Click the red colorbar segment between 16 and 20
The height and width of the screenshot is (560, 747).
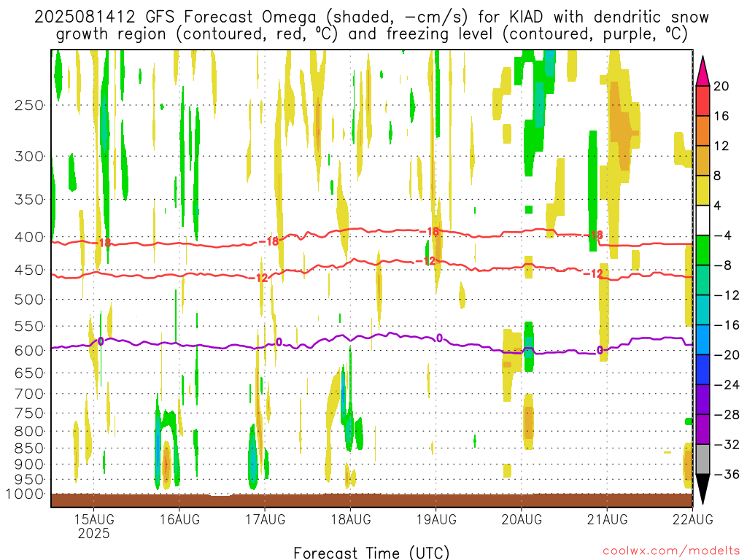[703, 101]
